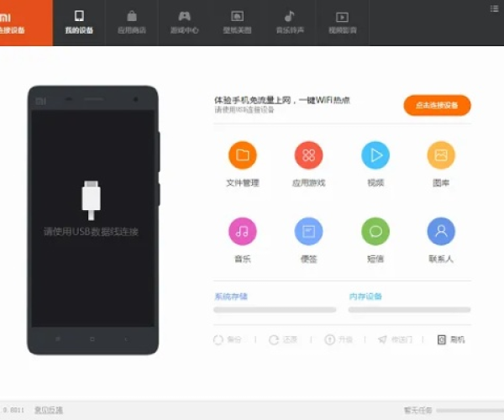Open 应用游戏 apps and games icon

(308, 155)
